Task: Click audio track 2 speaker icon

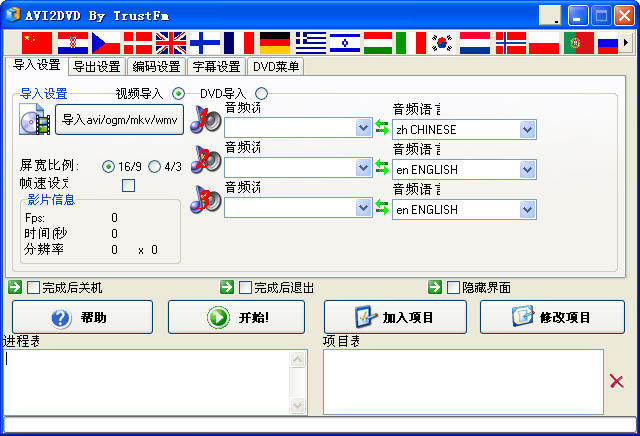Action: 206,159
